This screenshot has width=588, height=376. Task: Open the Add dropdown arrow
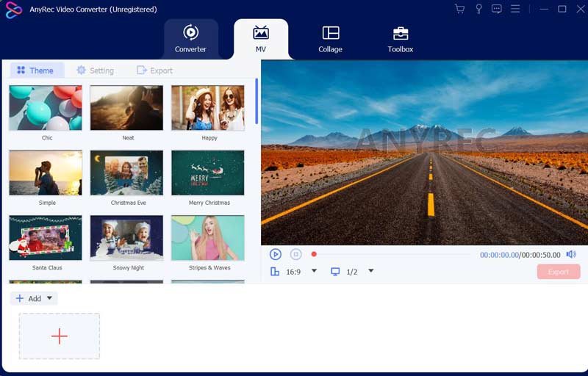pos(49,298)
